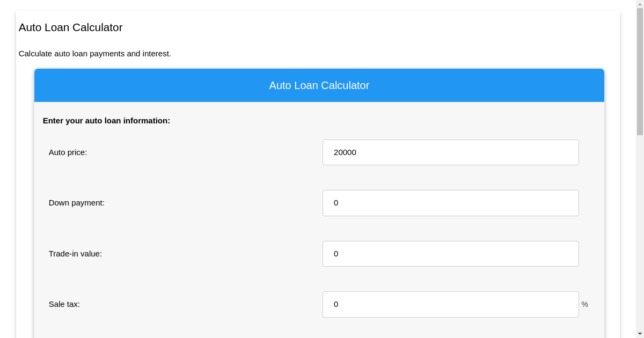
Task: Click the 0 value in Trade-in field
Action: [336, 254]
